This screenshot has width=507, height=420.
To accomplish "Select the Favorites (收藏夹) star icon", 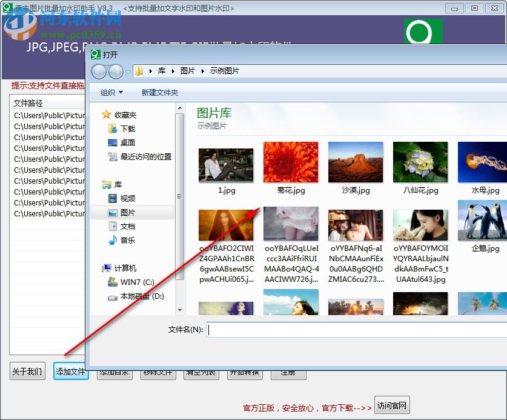I will click(x=105, y=113).
